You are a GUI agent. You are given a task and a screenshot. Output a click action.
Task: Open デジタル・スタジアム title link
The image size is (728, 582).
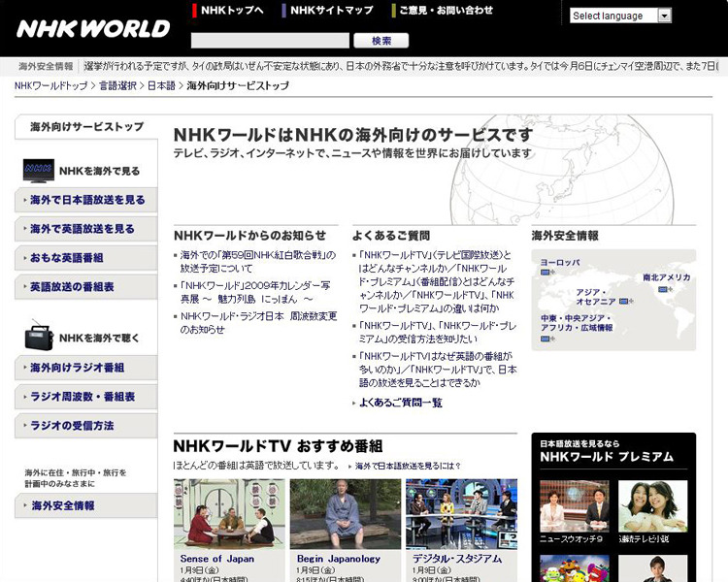(457, 559)
